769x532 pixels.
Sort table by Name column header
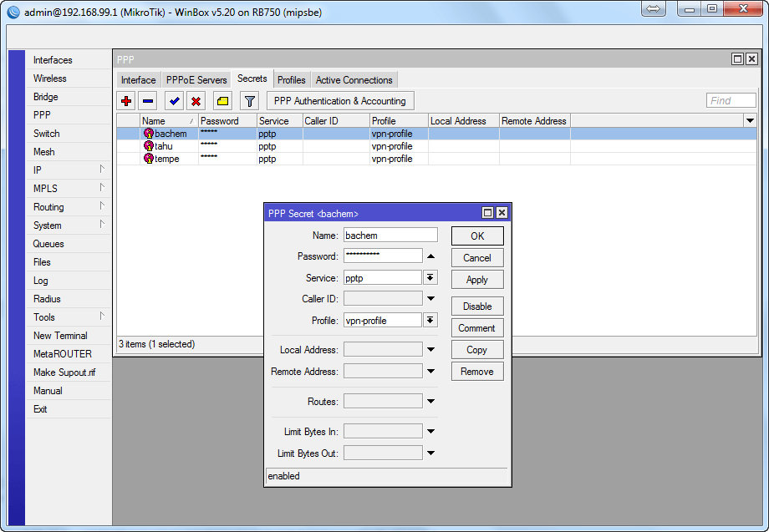(x=169, y=120)
